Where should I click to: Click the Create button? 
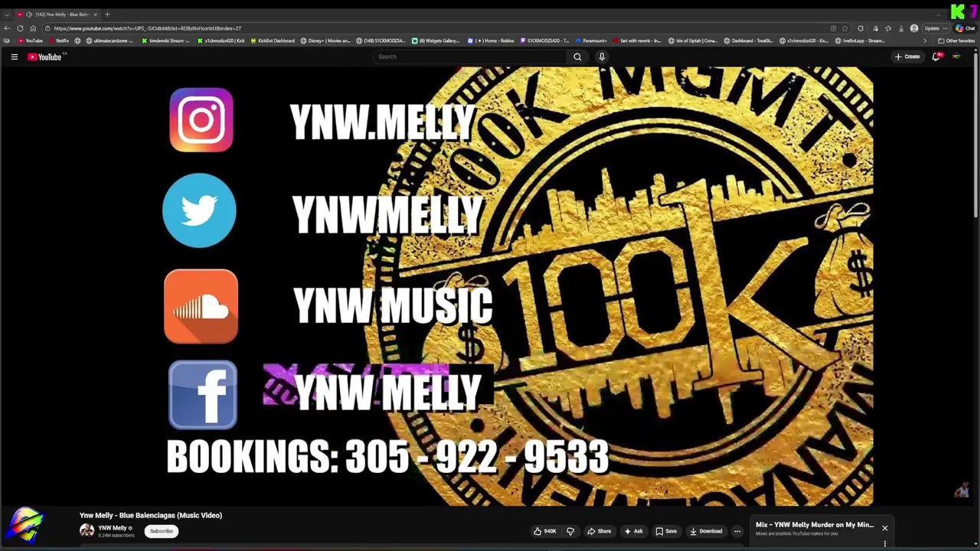click(x=907, y=57)
